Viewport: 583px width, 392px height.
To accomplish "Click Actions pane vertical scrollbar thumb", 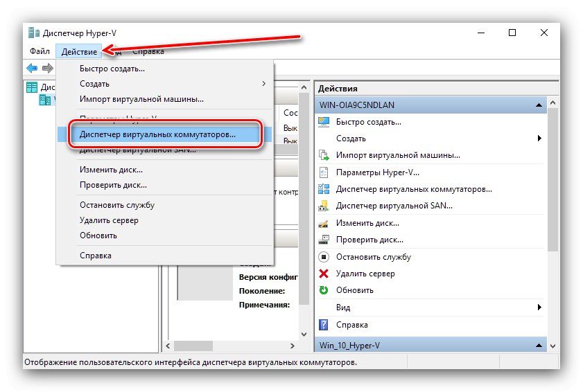I will coord(553,179).
